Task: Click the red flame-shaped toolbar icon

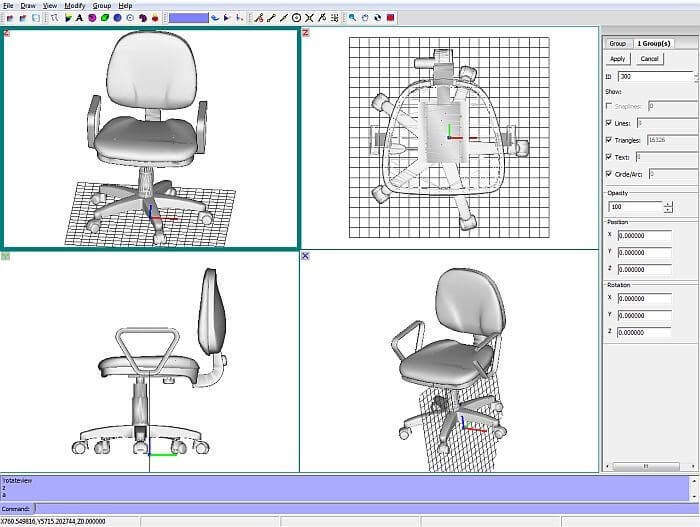Action: tap(155, 18)
